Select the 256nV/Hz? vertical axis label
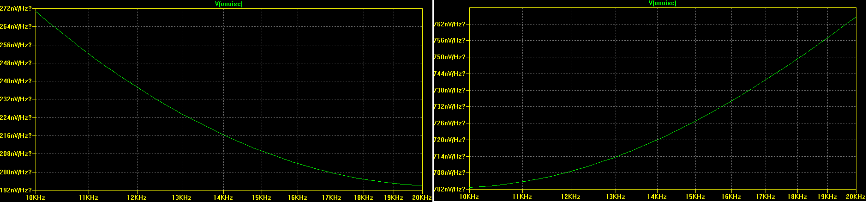Image resolution: width=868 pixels, height=203 pixels. pyautogui.click(x=16, y=45)
